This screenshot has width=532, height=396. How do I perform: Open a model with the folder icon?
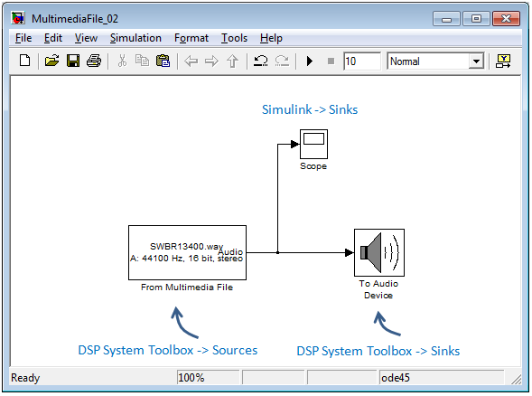coord(51,61)
